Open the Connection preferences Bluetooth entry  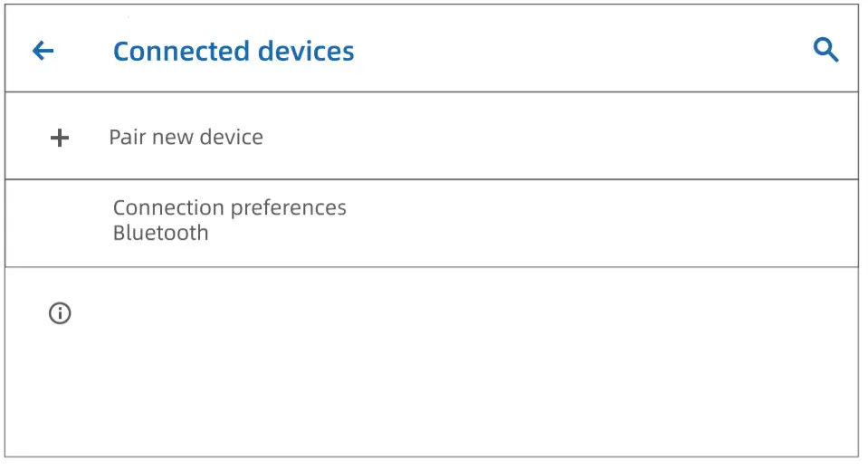pyautogui.click(x=431, y=221)
